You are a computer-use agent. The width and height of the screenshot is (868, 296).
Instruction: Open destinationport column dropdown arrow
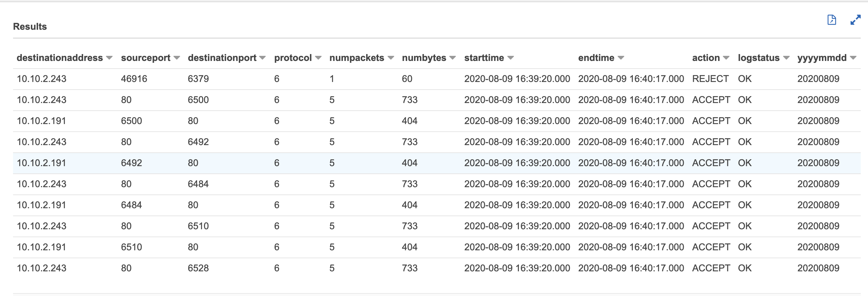(263, 58)
